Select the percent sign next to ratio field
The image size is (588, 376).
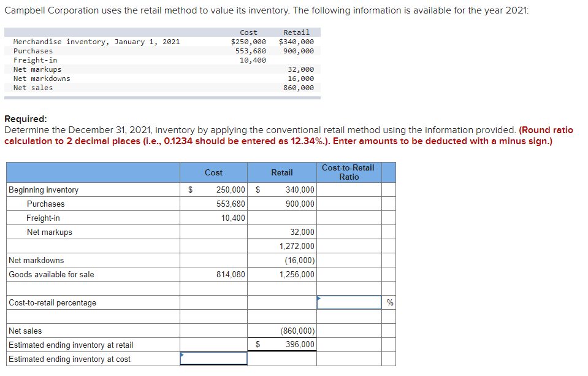coord(389,301)
